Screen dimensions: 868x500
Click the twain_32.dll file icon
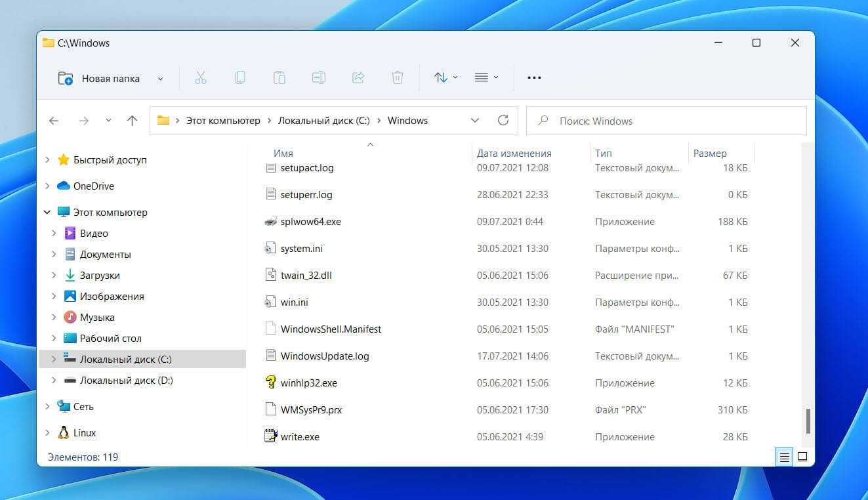tap(271, 275)
